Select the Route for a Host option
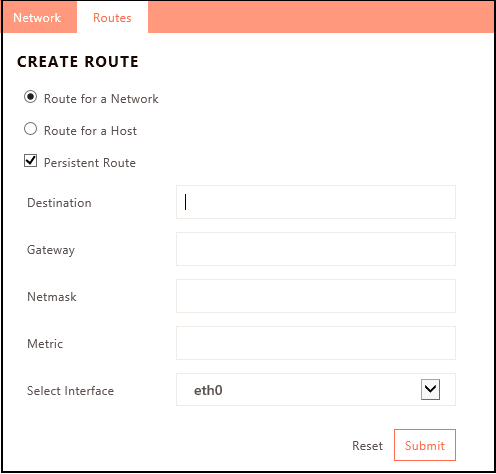496x474 pixels. click(x=30, y=129)
